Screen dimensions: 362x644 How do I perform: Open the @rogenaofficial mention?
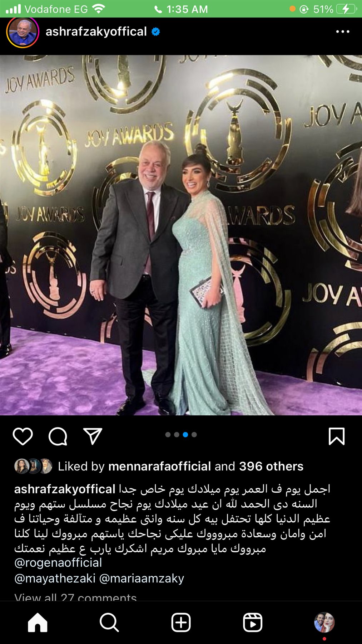[x=58, y=563]
